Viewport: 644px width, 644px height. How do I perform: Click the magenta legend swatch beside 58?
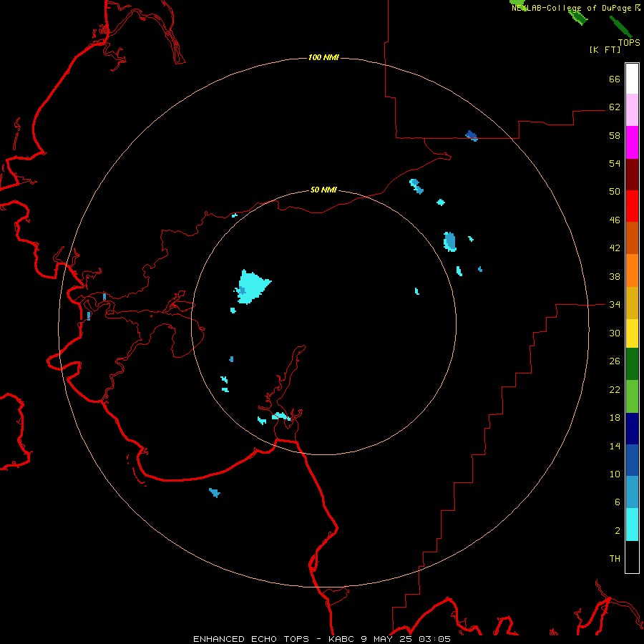tap(632, 142)
